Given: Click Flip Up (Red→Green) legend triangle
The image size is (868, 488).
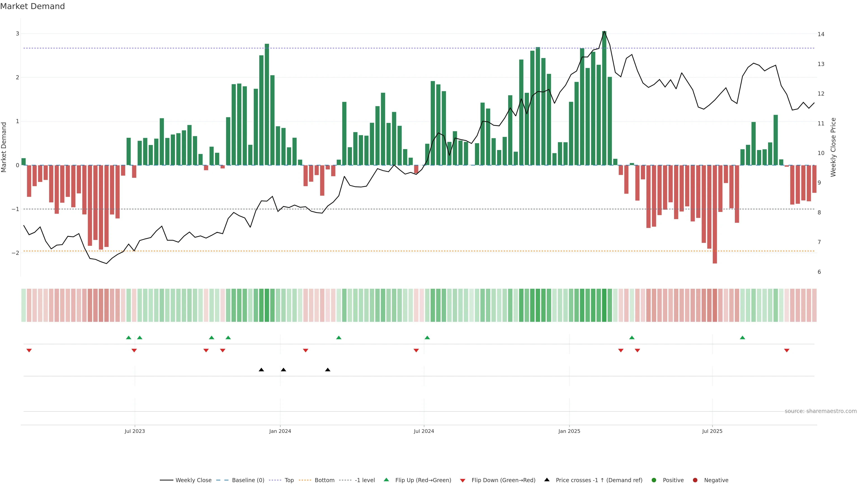Looking at the screenshot, I should click(x=387, y=480).
